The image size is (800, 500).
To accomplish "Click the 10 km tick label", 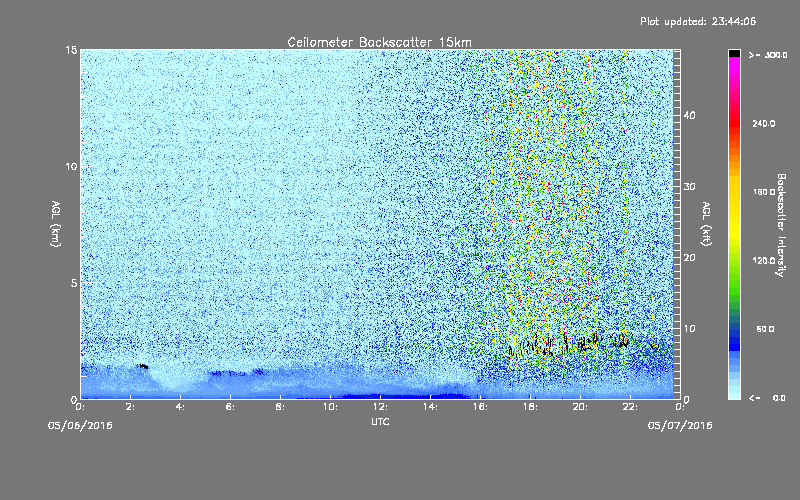I will tap(71, 167).
